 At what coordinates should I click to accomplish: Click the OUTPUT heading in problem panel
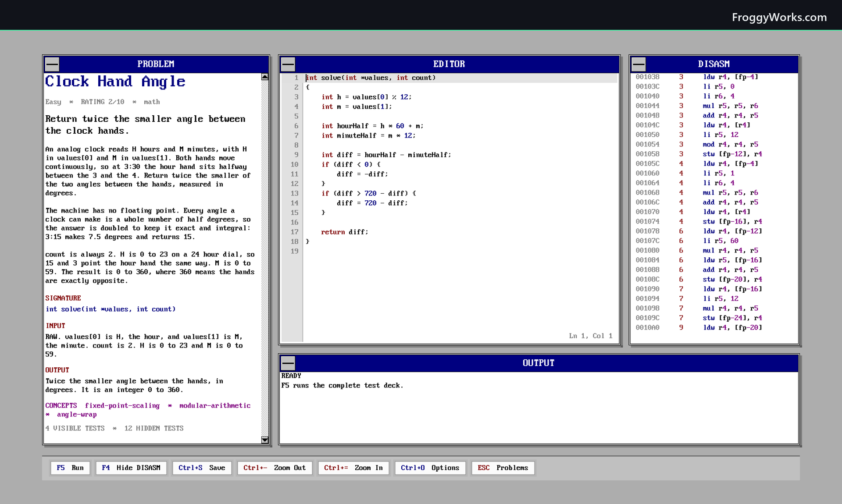[x=57, y=370]
